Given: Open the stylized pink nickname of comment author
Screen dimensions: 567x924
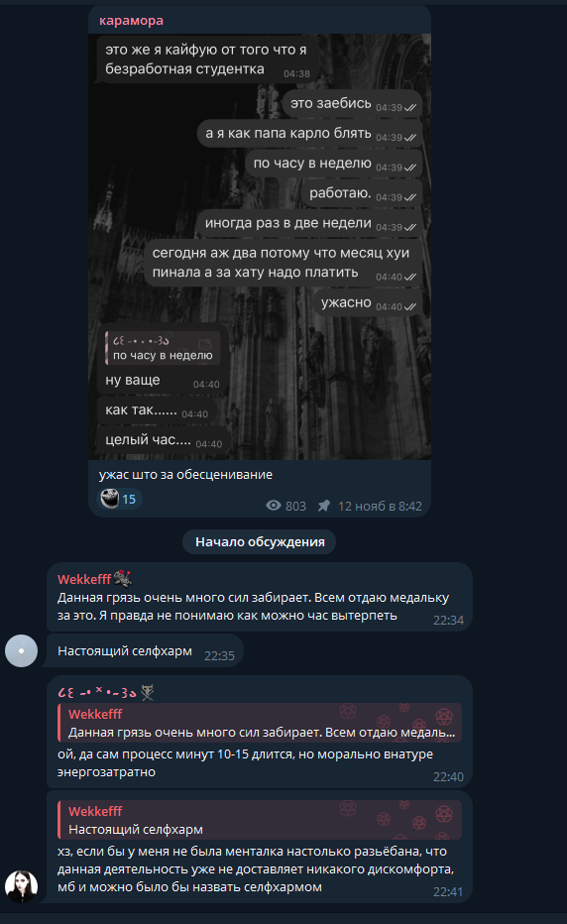Looking at the screenshot, I should click(x=97, y=692).
